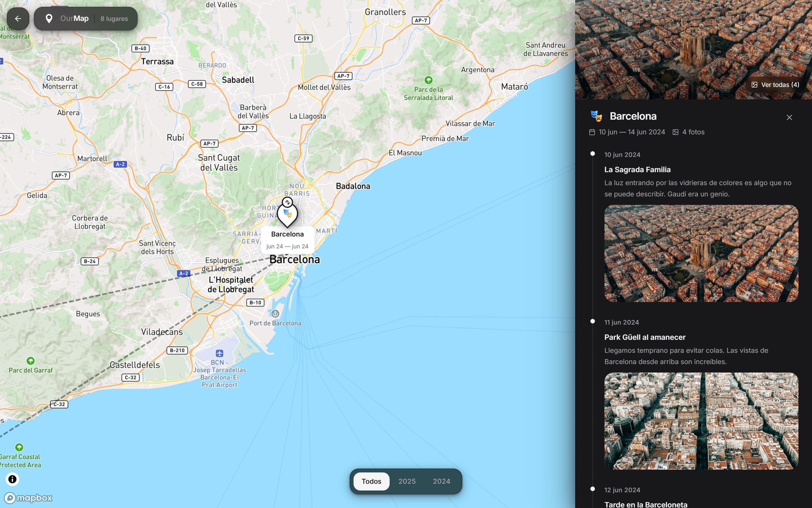Viewport: 812px width, 508px height.
Task: Open the map info attribution icon
Action: click(x=12, y=479)
